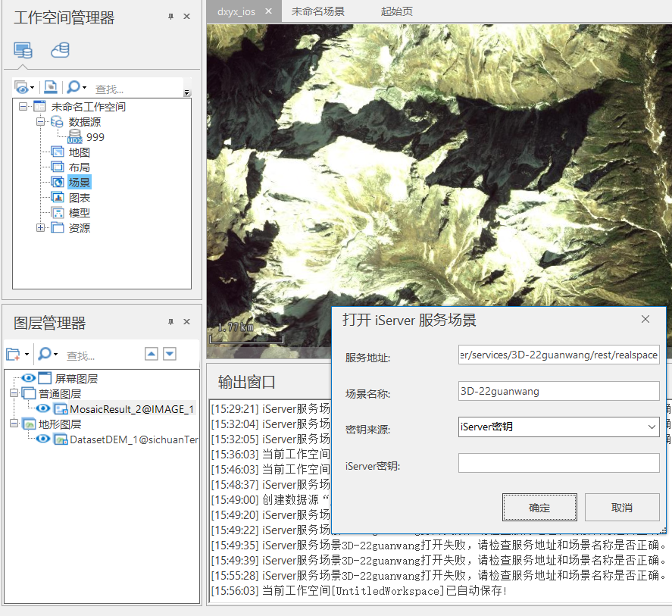The width and height of the screenshot is (672, 616).
Task: Select the 资源 folder label
Action: click(80, 227)
